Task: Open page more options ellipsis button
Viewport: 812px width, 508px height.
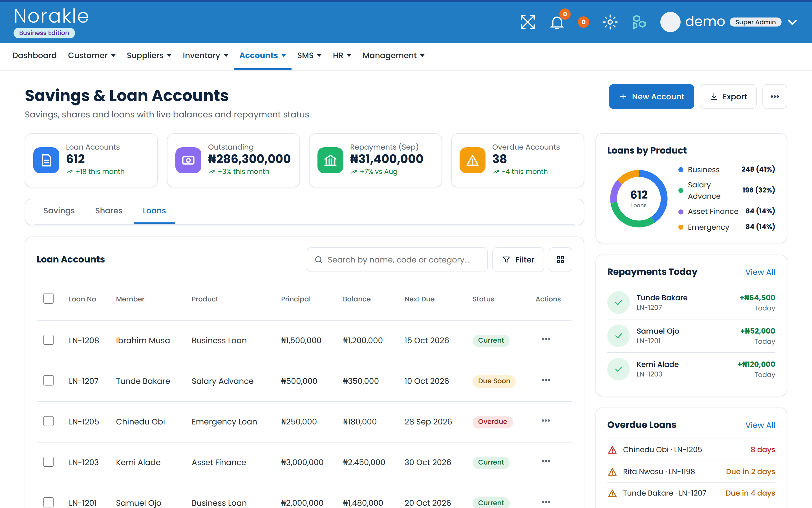Action: (775, 97)
